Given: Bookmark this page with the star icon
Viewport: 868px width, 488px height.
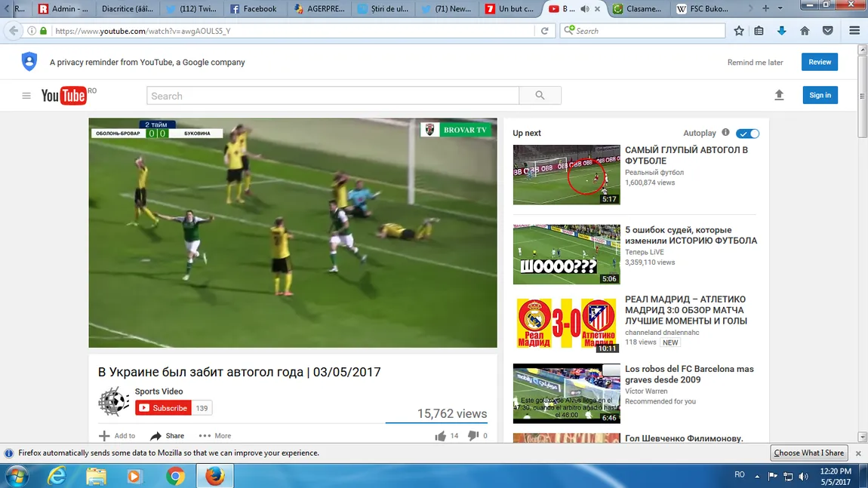Looking at the screenshot, I should 738,31.
